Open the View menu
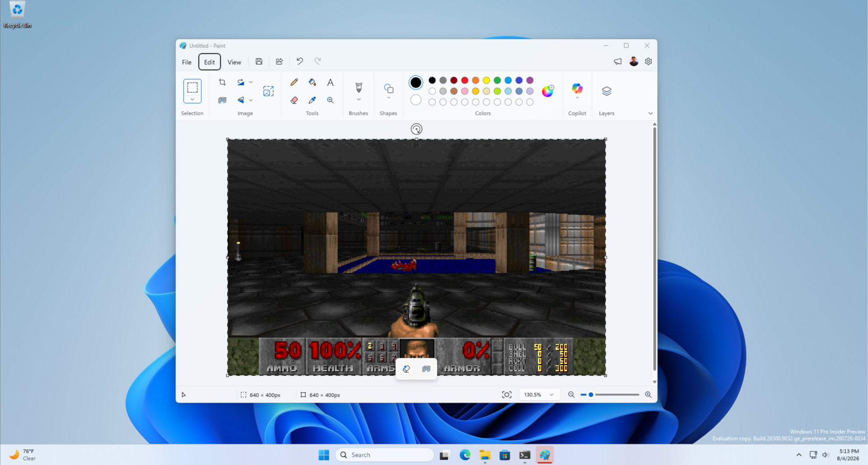The height and width of the screenshot is (465, 868). click(234, 62)
